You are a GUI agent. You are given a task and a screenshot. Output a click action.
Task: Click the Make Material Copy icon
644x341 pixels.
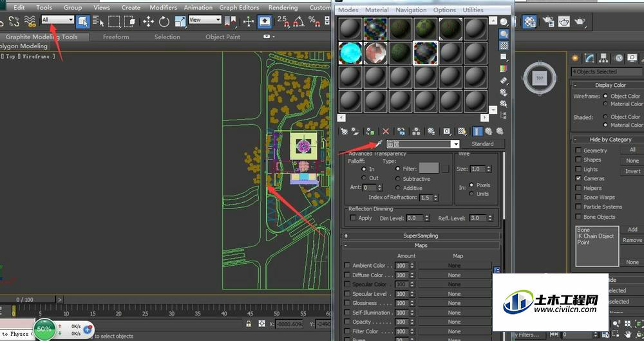click(x=401, y=131)
